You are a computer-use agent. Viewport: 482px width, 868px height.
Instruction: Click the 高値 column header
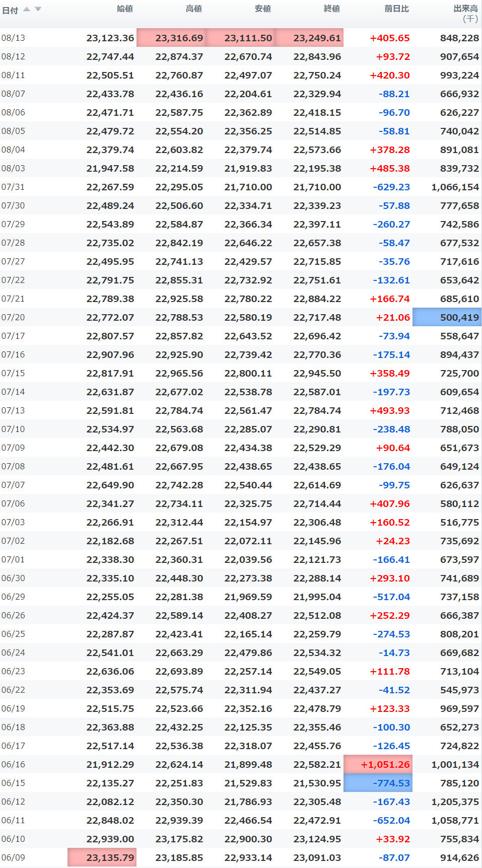[194, 9]
